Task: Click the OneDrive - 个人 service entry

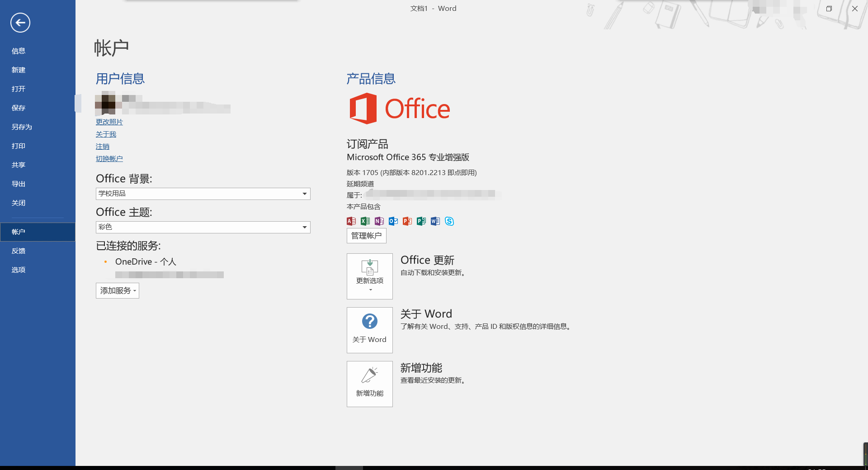Action: click(146, 262)
